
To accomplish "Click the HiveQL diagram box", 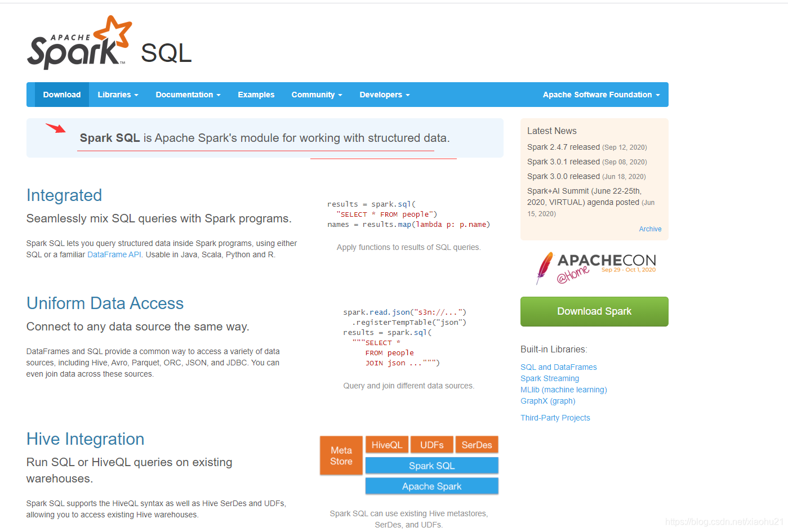I will click(x=387, y=445).
